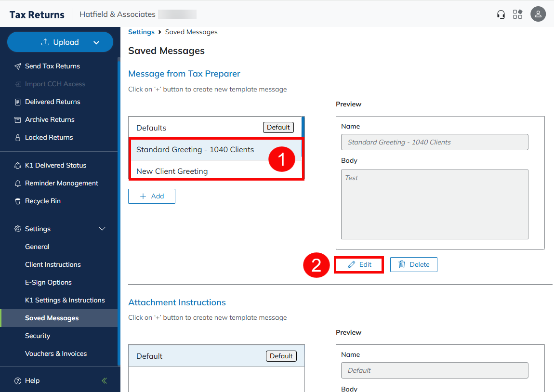Click Edit button for the message
Viewport: 554px width, 392px height.
click(359, 264)
